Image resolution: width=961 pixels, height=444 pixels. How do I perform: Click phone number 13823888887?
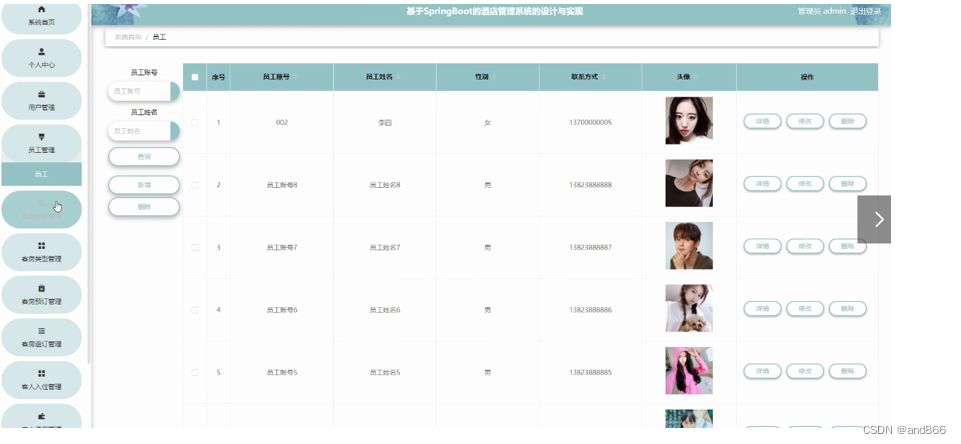coord(590,248)
